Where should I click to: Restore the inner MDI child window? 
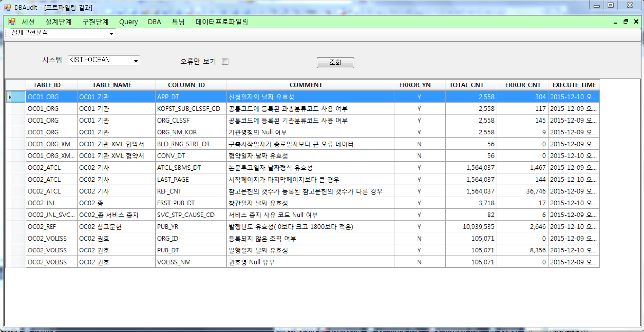(626, 22)
